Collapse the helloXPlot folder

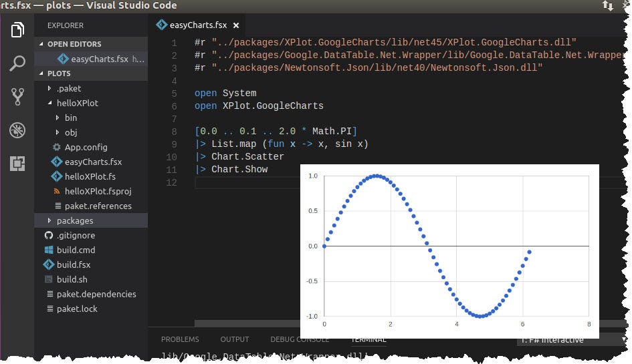click(49, 103)
